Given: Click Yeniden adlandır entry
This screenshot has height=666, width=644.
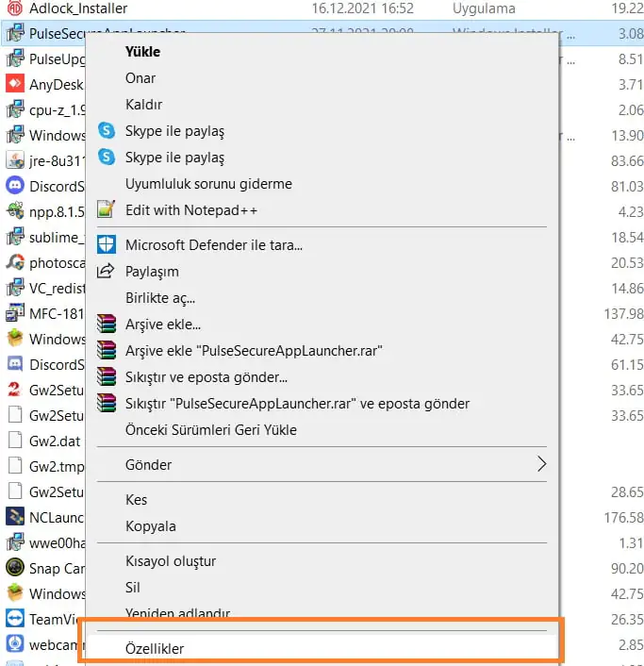Looking at the screenshot, I should pos(322,611).
